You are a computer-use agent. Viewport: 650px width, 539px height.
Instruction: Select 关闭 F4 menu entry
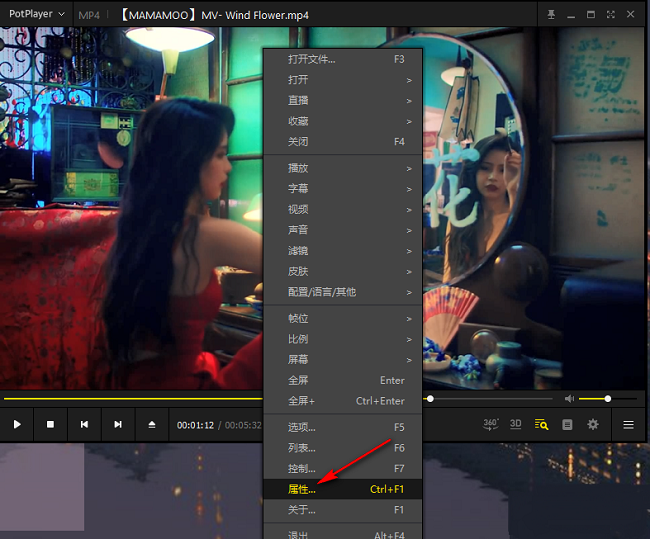click(x=343, y=142)
